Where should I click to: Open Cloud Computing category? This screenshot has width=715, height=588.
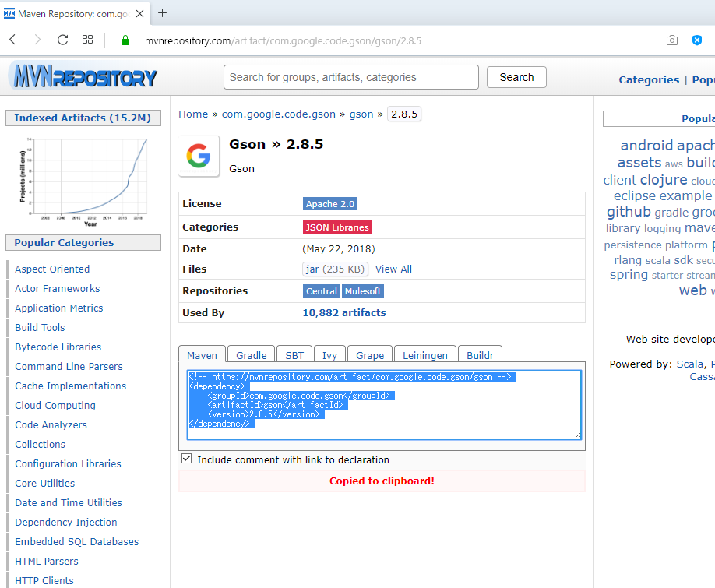(55, 405)
